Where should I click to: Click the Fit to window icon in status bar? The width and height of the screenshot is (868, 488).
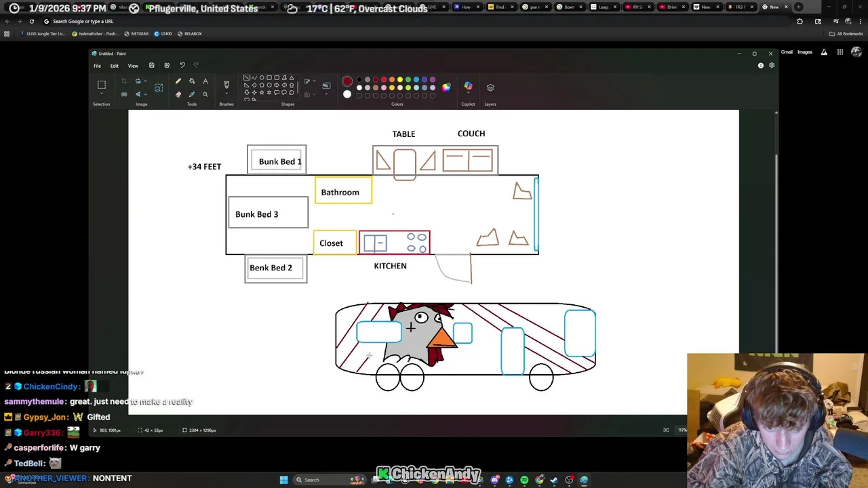pyautogui.click(x=666, y=430)
